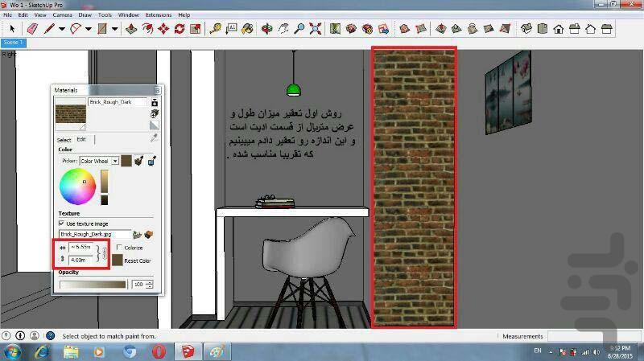Switch to Back view house icon
Viewport: 644px width, 361px height.
click(591, 29)
